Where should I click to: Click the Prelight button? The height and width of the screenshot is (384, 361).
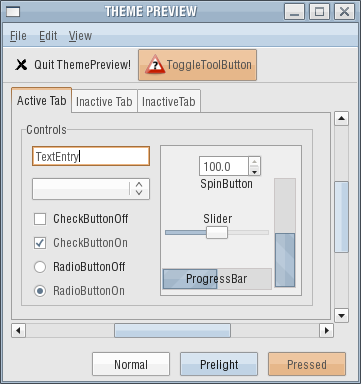(219, 364)
